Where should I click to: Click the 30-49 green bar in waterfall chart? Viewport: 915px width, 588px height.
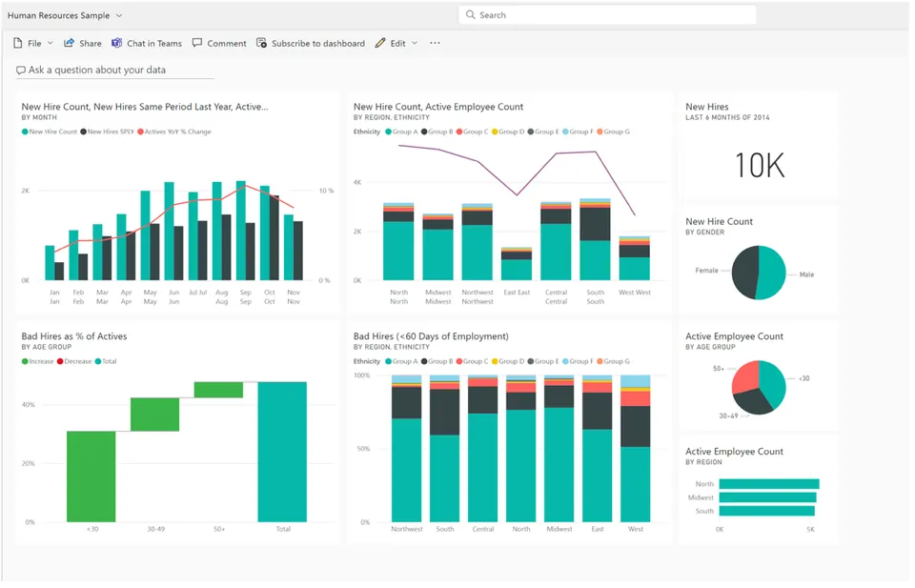(154, 415)
